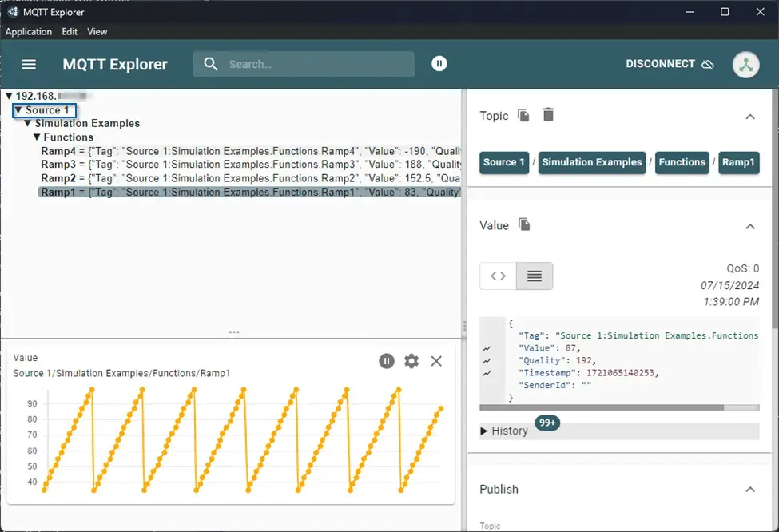This screenshot has width=779, height=532.
Task: Open the Application menu
Action: click(x=29, y=32)
